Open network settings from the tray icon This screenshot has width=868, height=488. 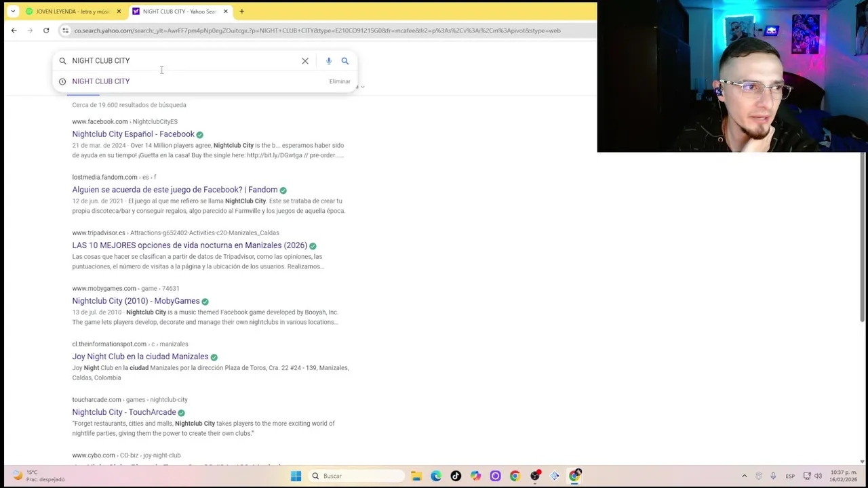point(807,476)
